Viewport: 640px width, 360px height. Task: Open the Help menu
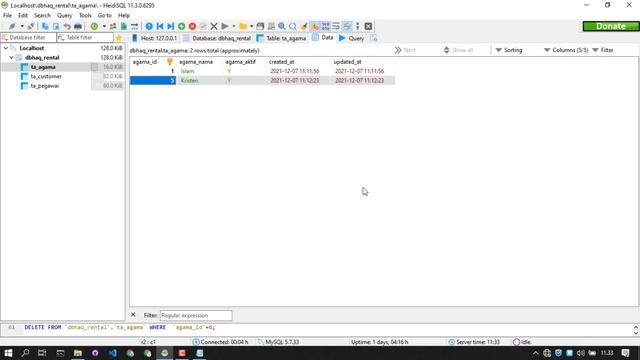pyautogui.click(x=124, y=16)
